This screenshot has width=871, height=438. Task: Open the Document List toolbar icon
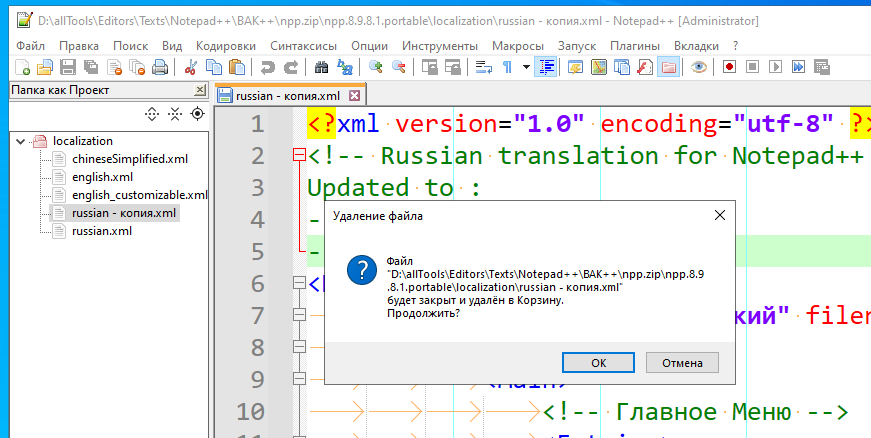click(622, 68)
